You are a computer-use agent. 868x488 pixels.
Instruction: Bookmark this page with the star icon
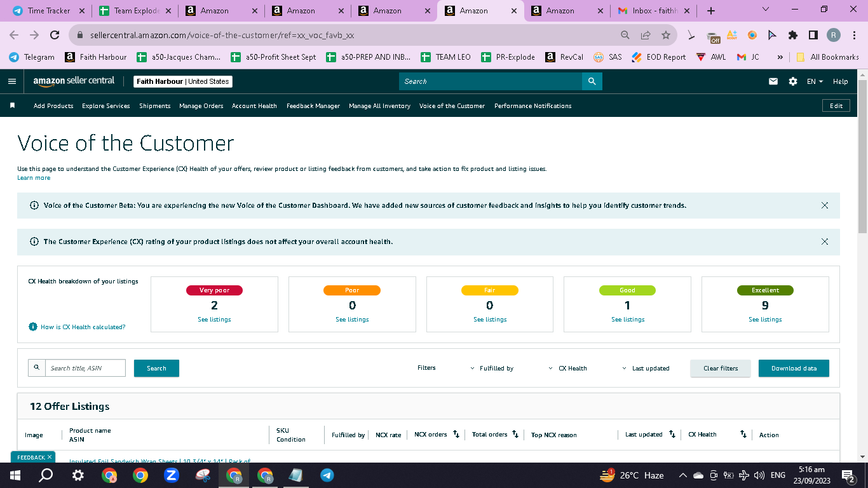coord(665,36)
